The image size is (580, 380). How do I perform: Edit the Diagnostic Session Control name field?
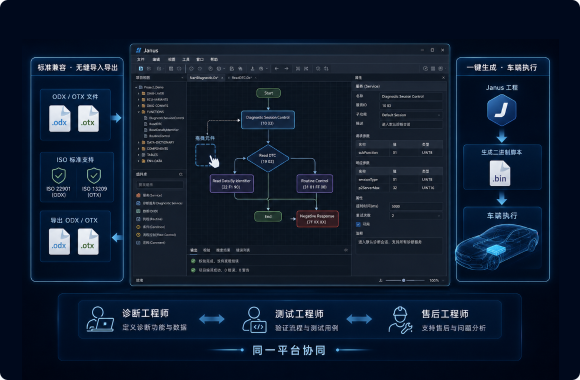point(411,96)
